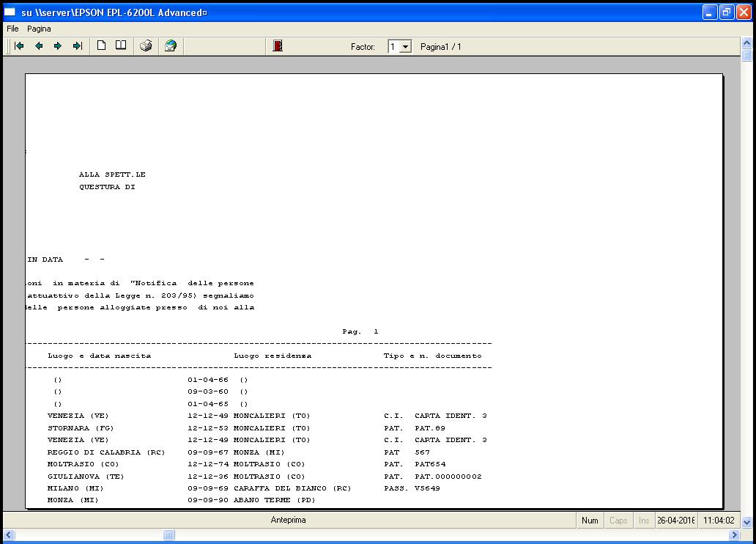This screenshot has width=756, height=544.
Task: Click the send by mail globe icon
Action: point(171,46)
